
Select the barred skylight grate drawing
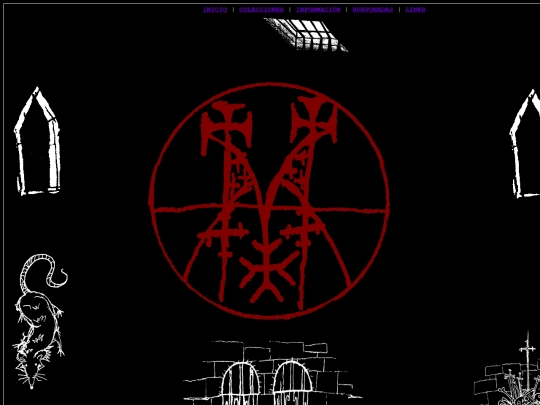(x=306, y=35)
